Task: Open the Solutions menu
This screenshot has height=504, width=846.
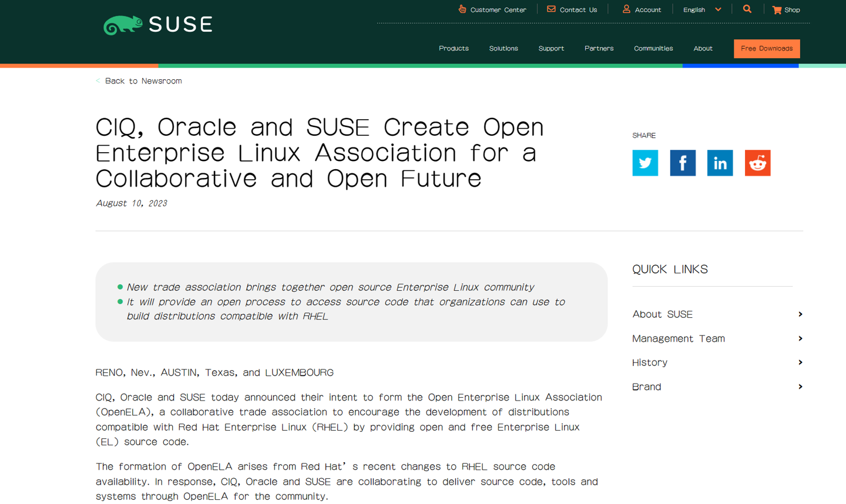Action: tap(503, 48)
